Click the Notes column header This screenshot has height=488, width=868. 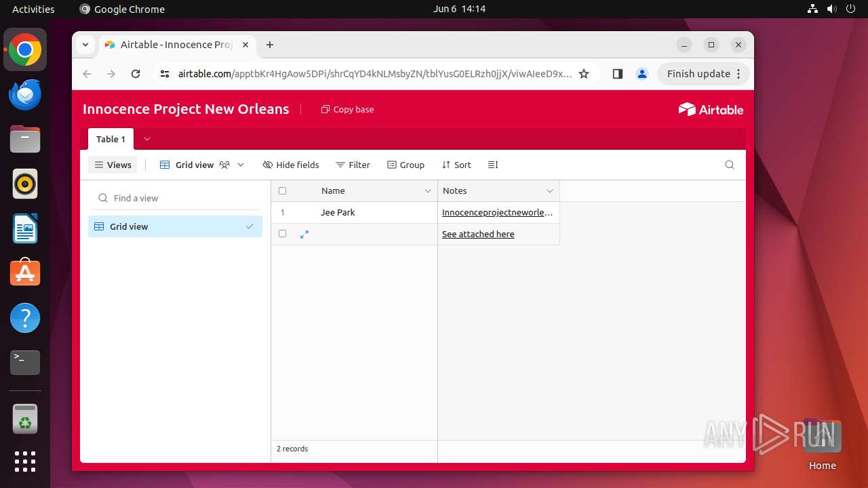(498, 191)
